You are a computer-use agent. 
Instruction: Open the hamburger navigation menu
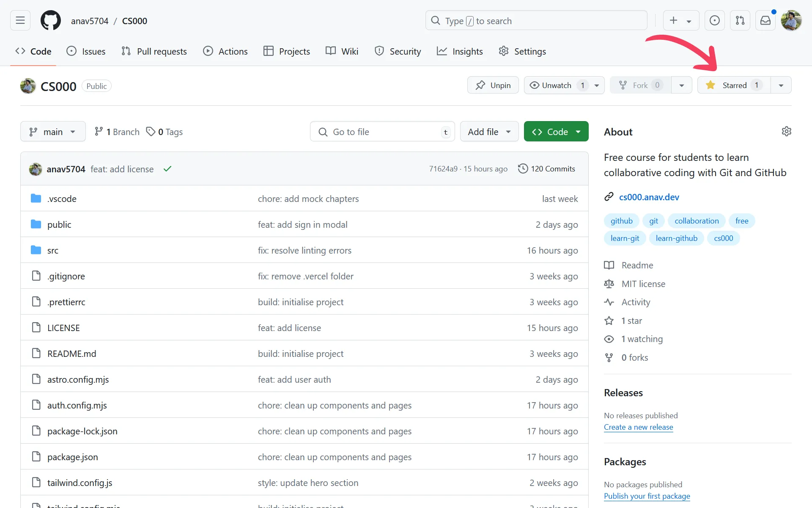[20, 20]
